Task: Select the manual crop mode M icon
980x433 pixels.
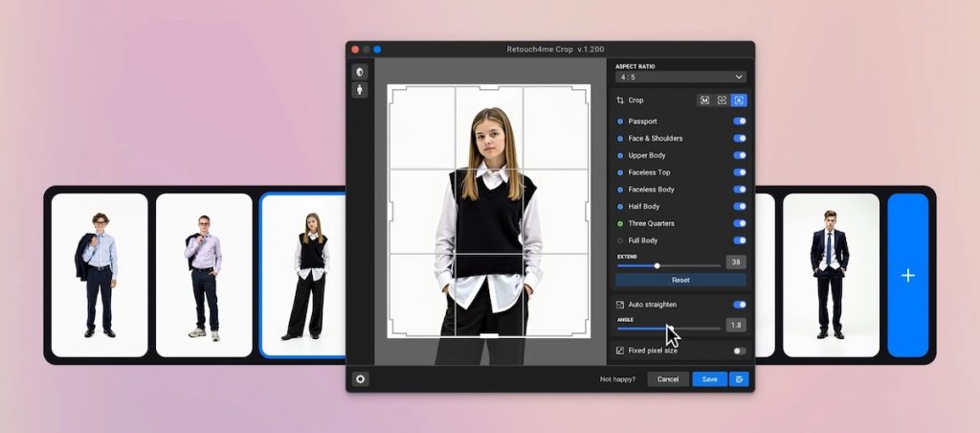Action: click(x=705, y=101)
